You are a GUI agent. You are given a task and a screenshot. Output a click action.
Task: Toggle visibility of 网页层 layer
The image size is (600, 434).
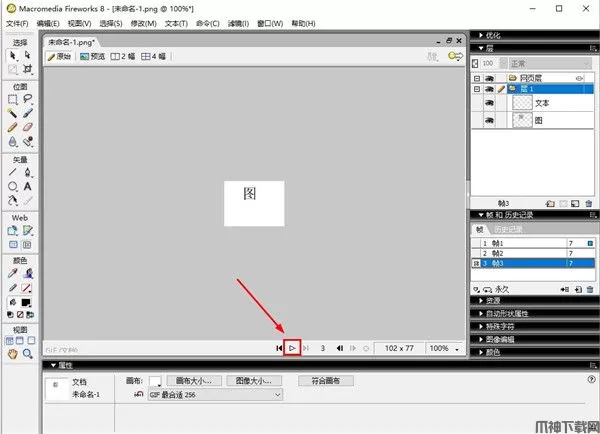[x=489, y=78]
